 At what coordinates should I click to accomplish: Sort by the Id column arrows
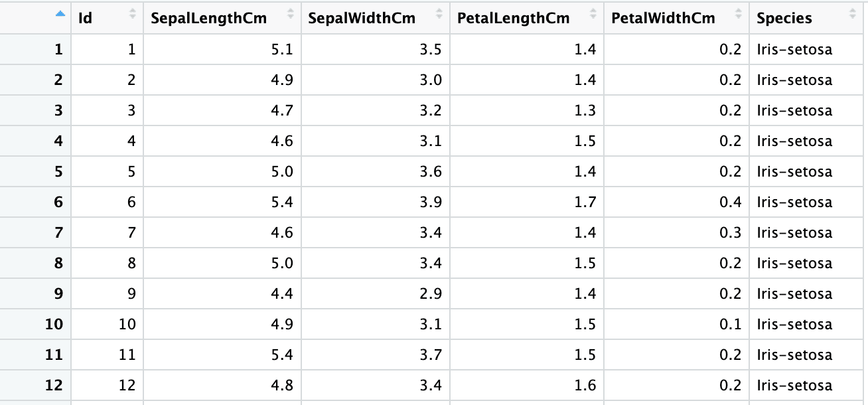(x=131, y=14)
